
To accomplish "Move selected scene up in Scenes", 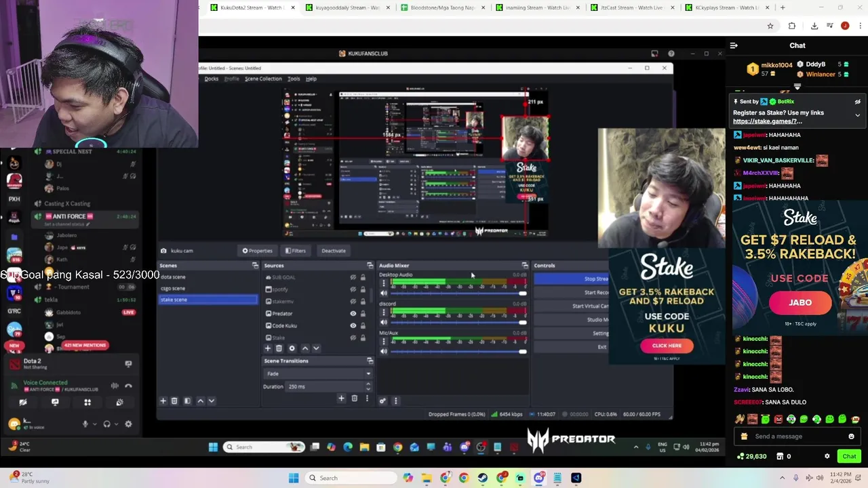I will 200,401.
